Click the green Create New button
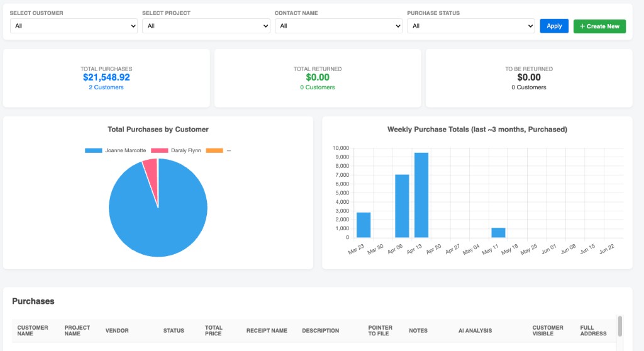 [x=599, y=26]
